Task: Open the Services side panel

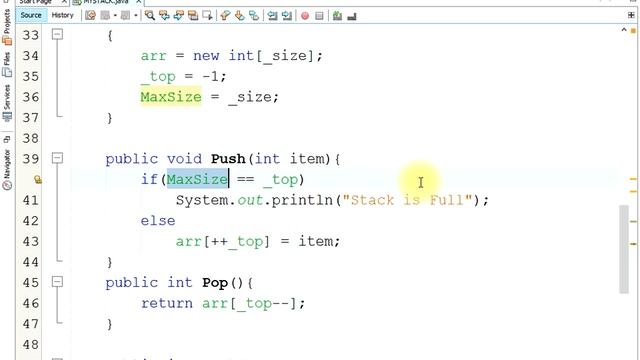Action: 7,103
